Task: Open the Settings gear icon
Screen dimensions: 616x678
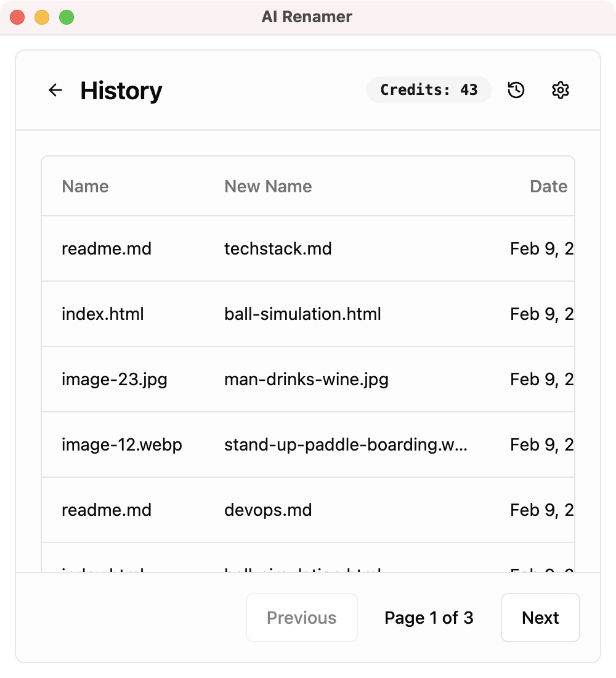Action: click(x=560, y=90)
